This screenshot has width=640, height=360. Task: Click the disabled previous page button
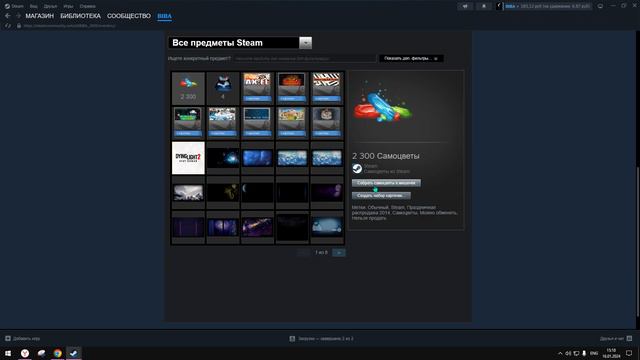(303, 253)
